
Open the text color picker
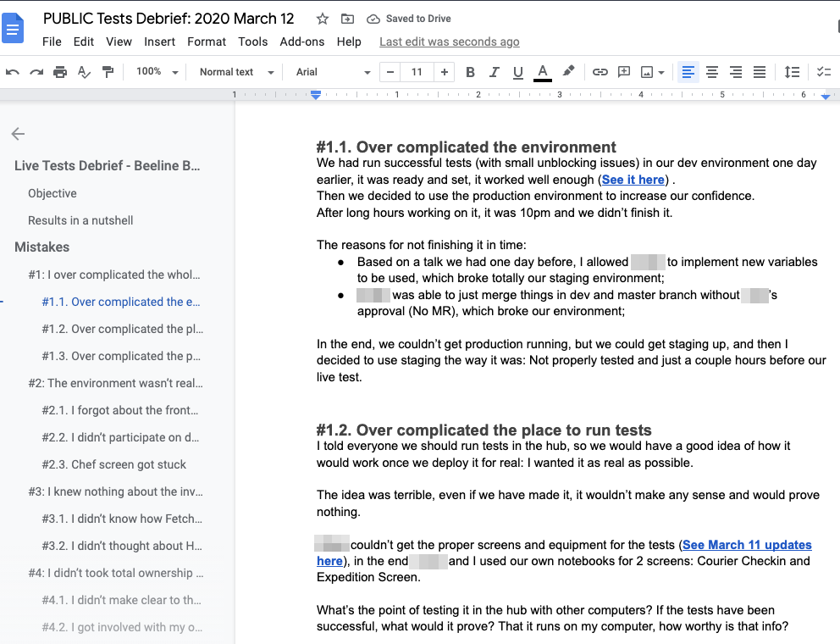(543, 72)
